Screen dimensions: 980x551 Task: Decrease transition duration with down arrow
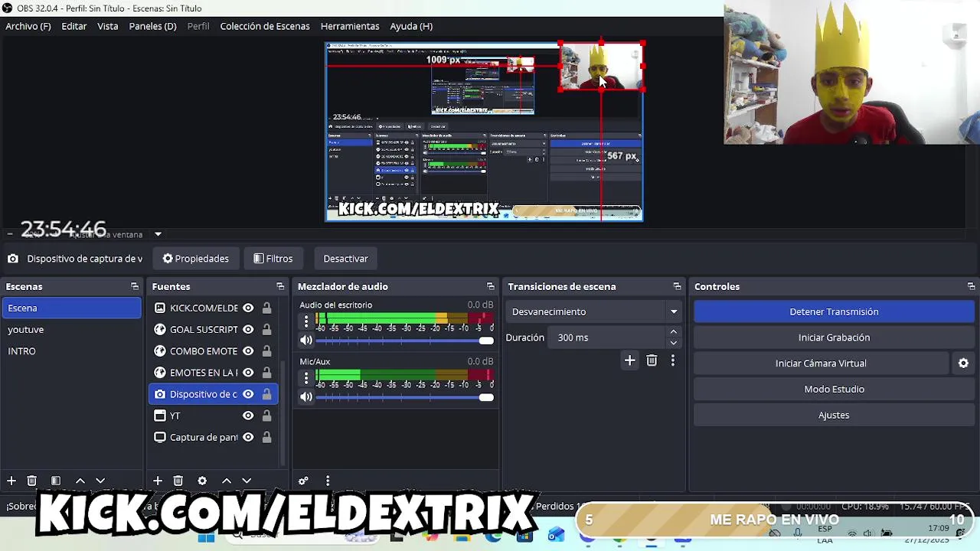point(674,342)
